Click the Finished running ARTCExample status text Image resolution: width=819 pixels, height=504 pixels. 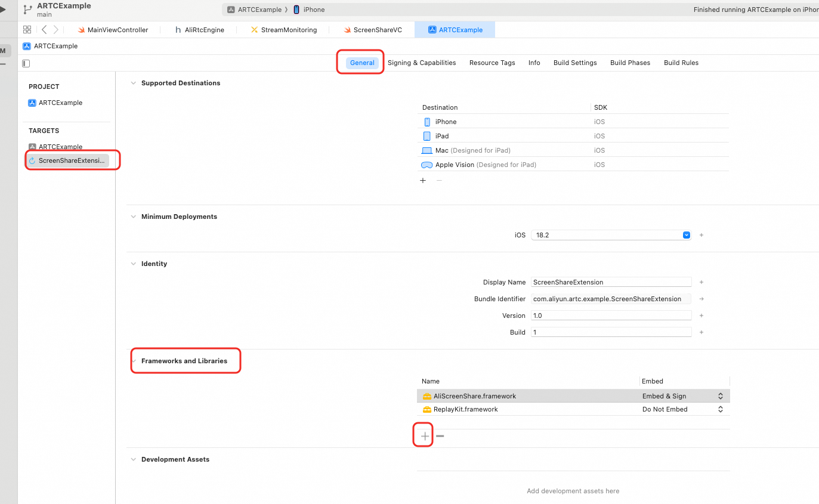(756, 10)
